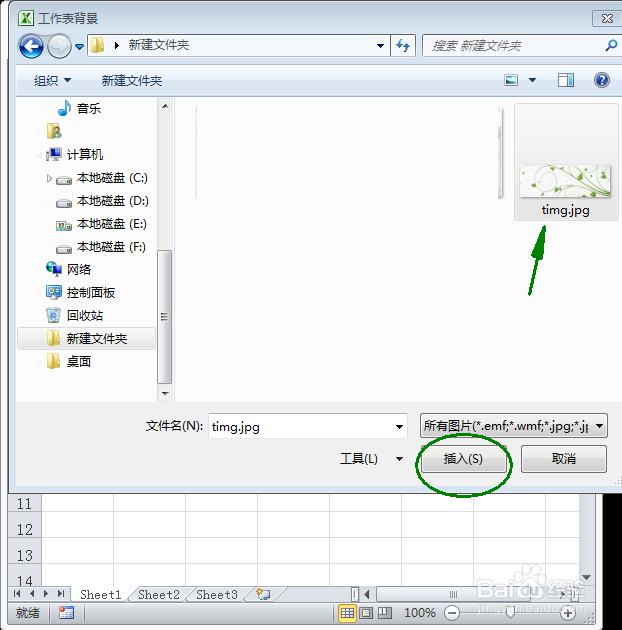Viewport: 622px width, 630px height.
Task: Switch to Sheet3 tab in Excel
Action: 217,594
